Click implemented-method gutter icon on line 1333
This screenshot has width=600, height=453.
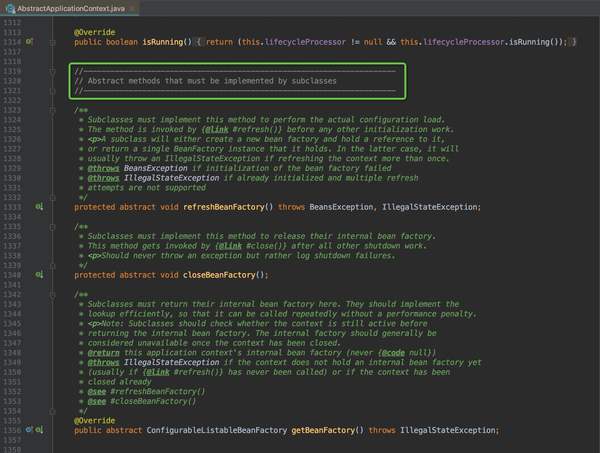pyautogui.click(x=39, y=207)
